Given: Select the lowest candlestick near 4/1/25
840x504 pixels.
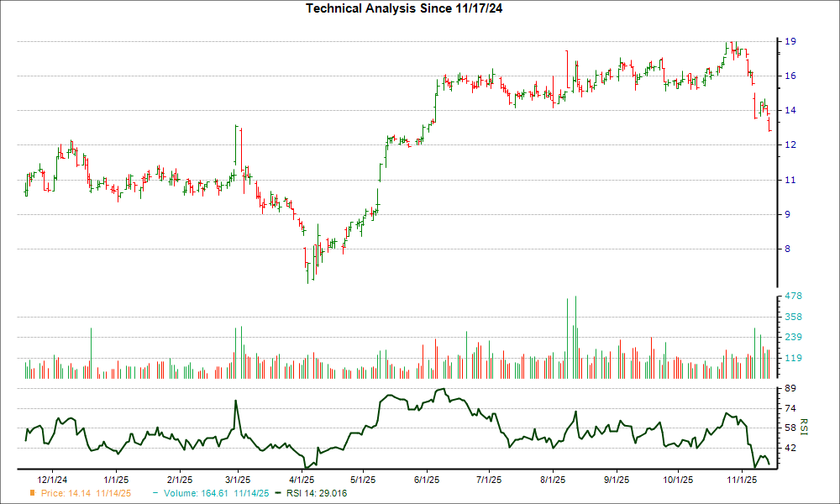Looking at the screenshot, I should 307,269.
